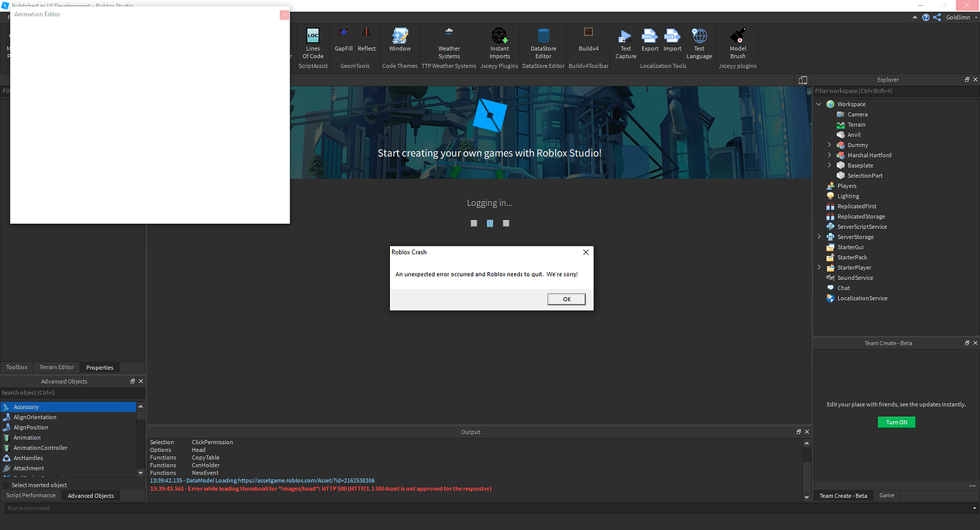Switch to the Terrain Editor tab

click(57, 367)
